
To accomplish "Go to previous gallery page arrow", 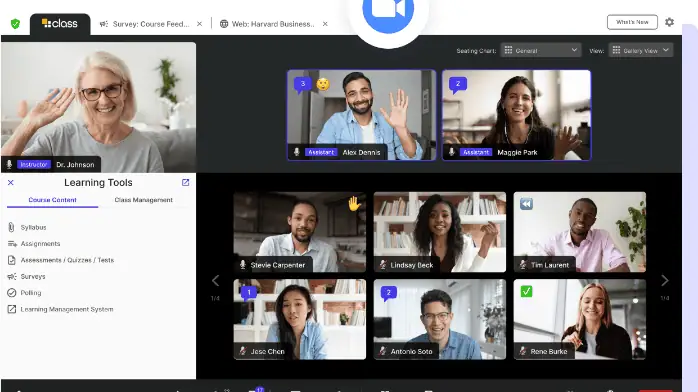I will (x=215, y=281).
